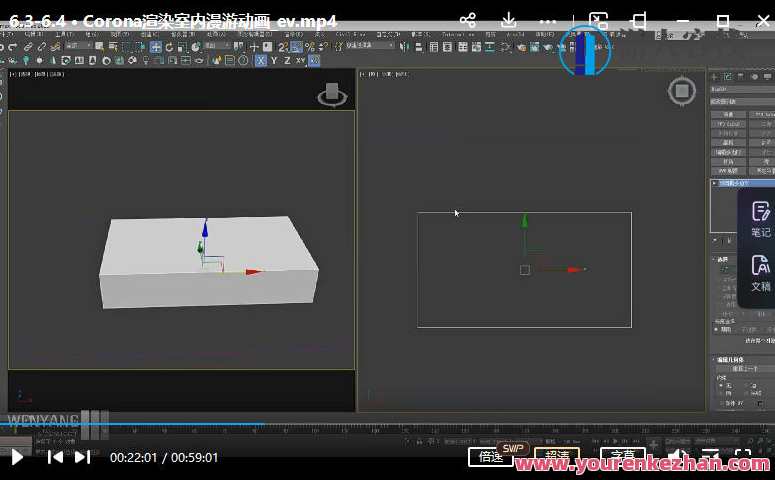Viewport: 775px width, 480px height.
Task: Share the video using the share icon
Action: click(x=468, y=21)
